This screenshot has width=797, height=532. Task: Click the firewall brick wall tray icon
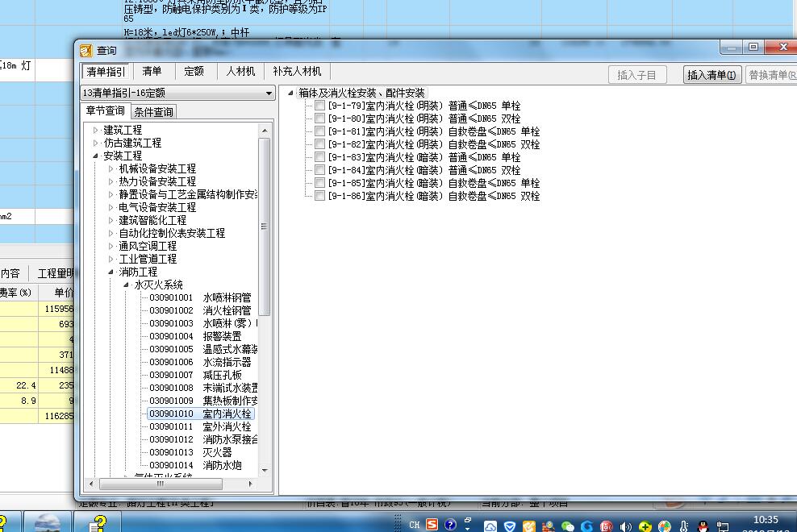point(549,526)
